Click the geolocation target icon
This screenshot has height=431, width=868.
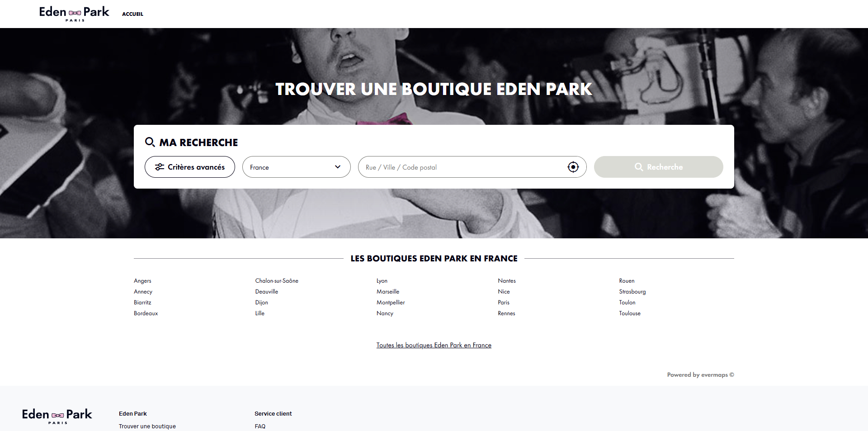[573, 167]
